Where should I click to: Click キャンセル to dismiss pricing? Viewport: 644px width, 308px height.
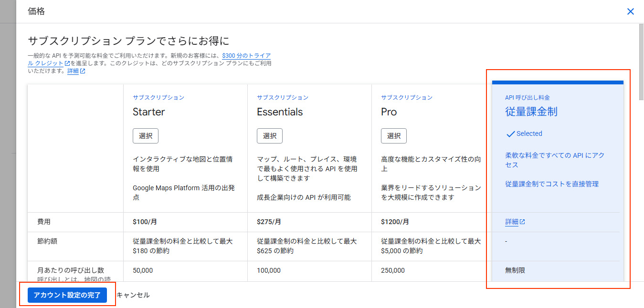click(133, 295)
